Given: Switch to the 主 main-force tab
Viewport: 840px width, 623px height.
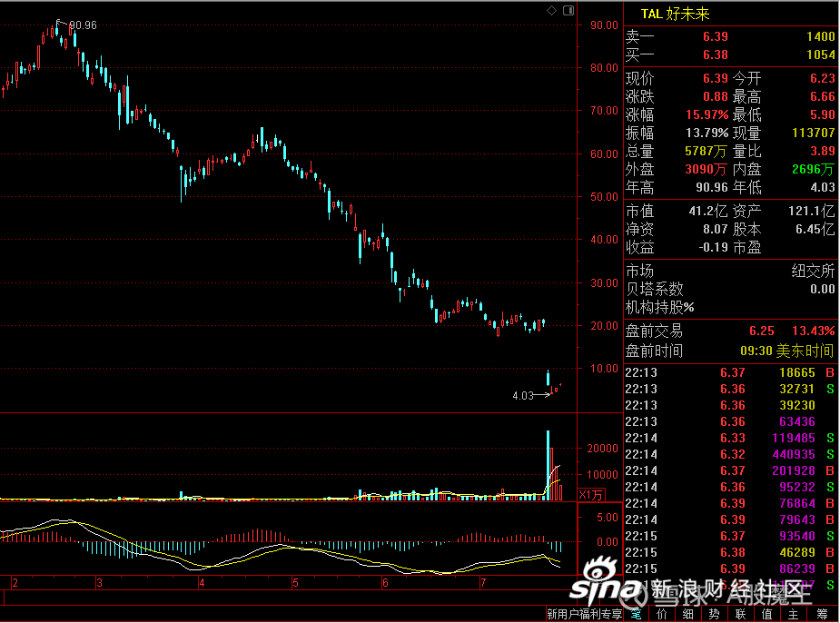Looking at the screenshot, I should (794, 614).
